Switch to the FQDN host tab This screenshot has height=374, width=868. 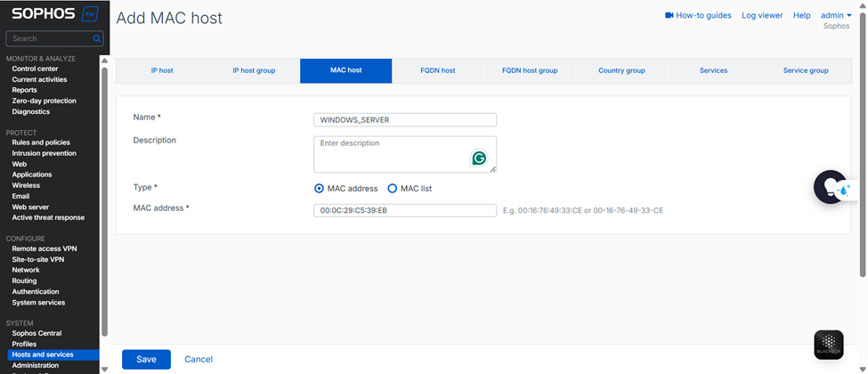point(437,70)
